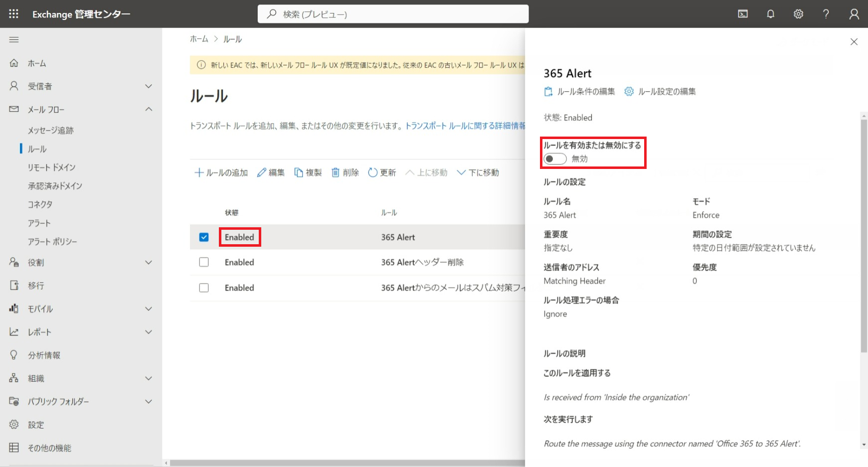Open the settings gear in header
The image size is (868, 467).
(x=798, y=14)
